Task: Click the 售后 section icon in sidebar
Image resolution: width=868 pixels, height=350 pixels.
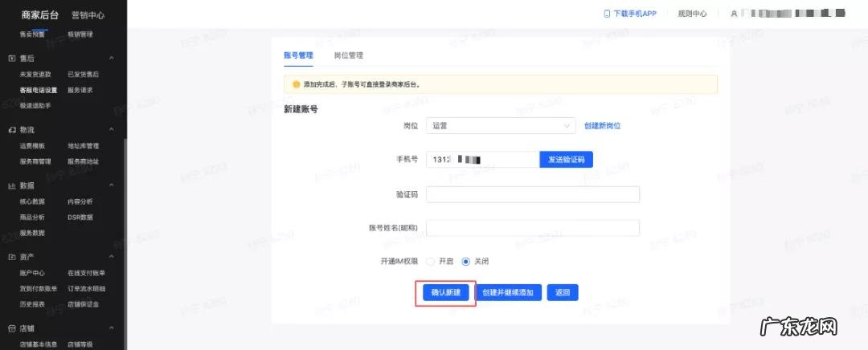Action: coord(11,58)
